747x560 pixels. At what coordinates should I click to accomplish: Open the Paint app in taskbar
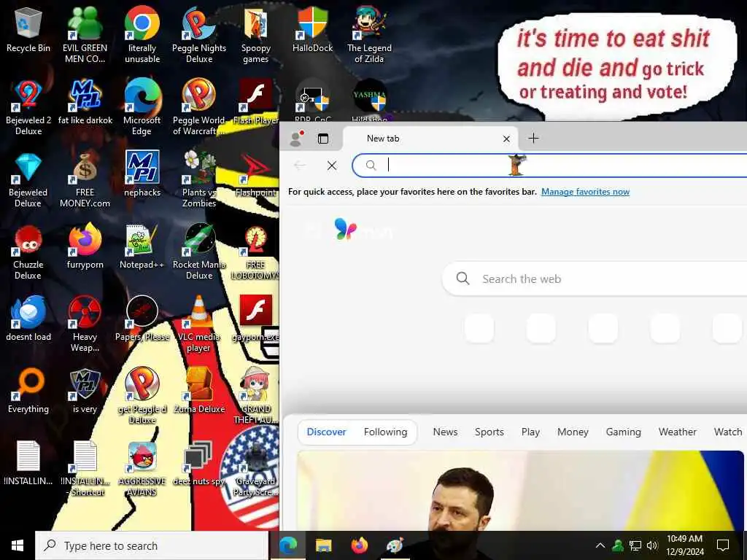tap(395, 545)
